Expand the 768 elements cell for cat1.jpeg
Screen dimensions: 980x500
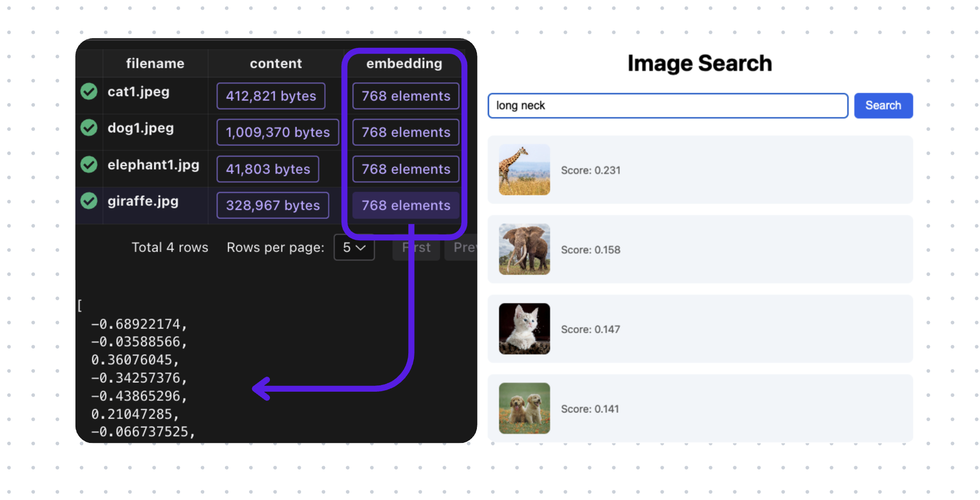point(406,96)
